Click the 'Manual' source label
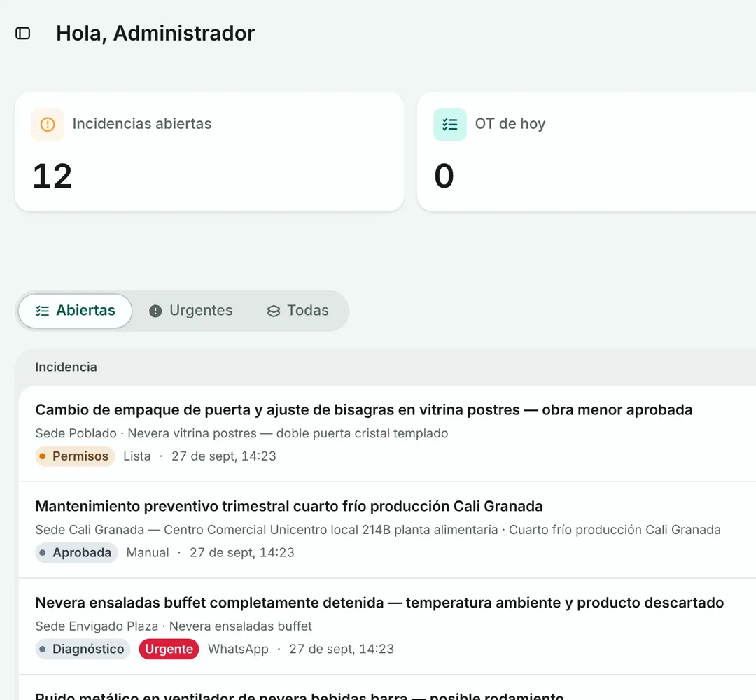The height and width of the screenshot is (700, 756). (148, 552)
